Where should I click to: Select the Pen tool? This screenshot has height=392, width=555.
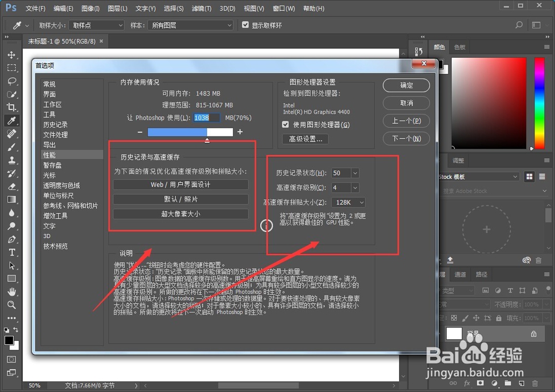click(11, 239)
